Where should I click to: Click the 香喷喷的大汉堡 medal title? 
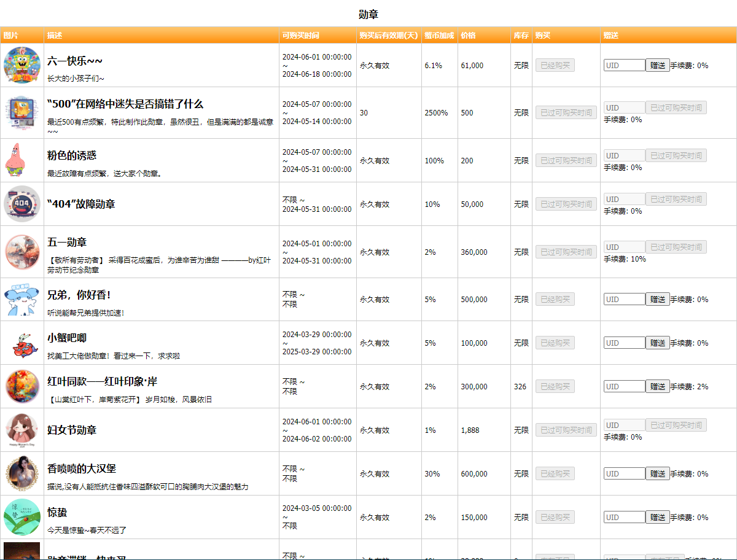point(82,469)
